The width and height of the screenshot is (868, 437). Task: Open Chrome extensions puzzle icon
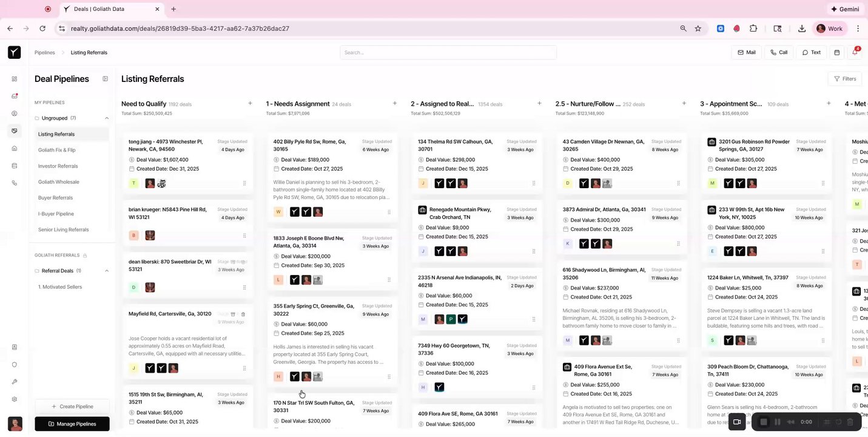[753, 29]
